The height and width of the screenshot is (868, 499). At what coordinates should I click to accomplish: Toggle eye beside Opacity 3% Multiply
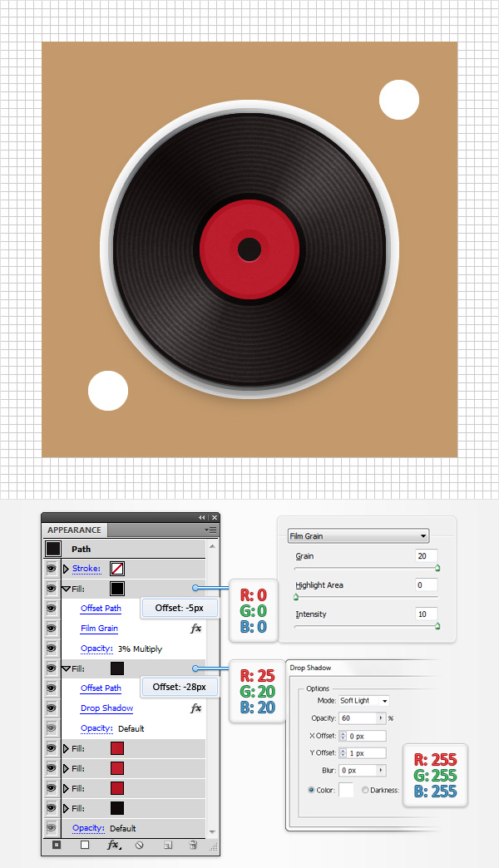[52, 649]
